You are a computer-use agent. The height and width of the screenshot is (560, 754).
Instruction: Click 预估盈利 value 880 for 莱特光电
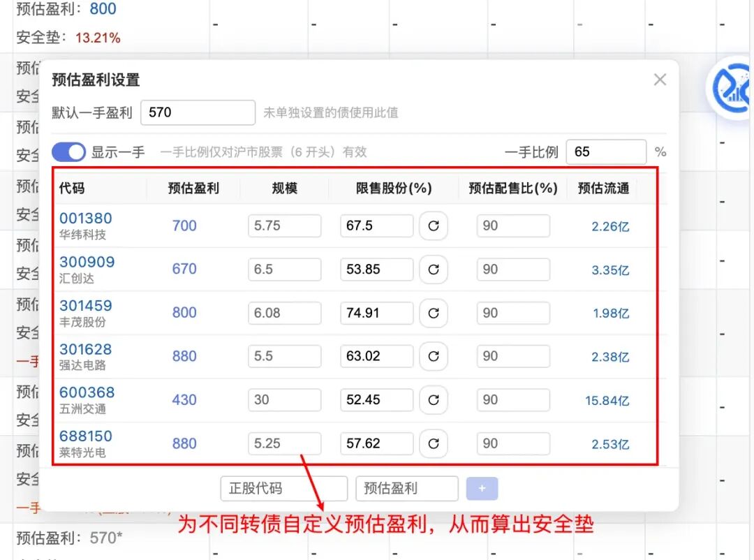point(184,443)
